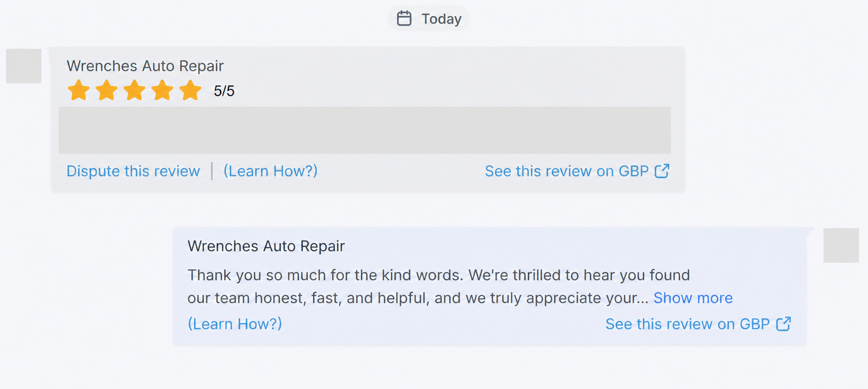
Task: Click the reply text starting Thank you so much
Action: [438, 286]
